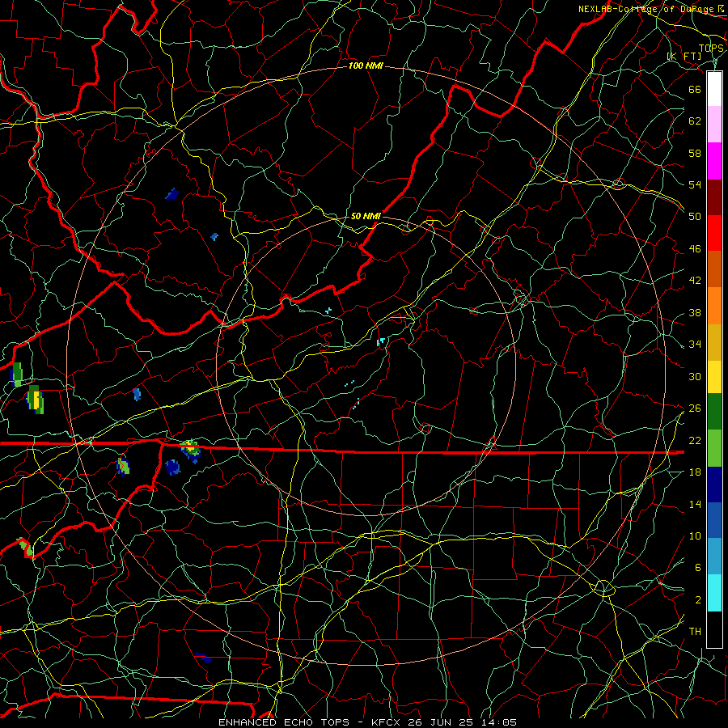Image resolution: width=728 pixels, height=728 pixels.
Task: Click the magenta legend swatch
Action: 714,161
